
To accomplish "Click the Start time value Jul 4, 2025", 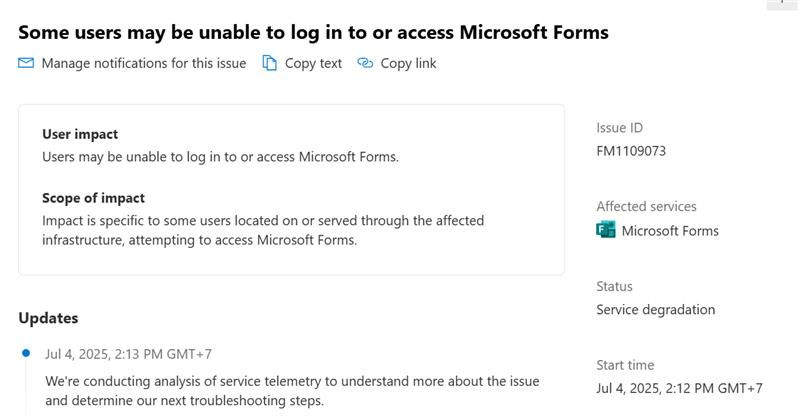I will (x=679, y=388).
